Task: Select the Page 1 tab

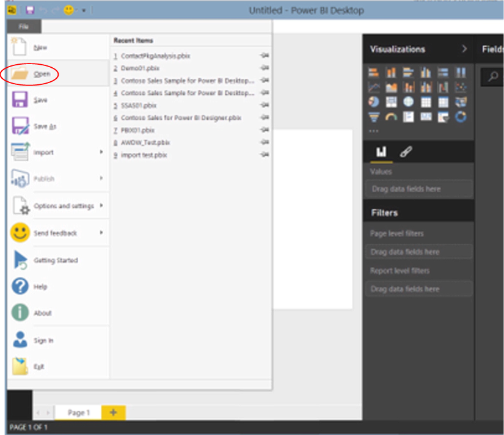Action: click(79, 412)
